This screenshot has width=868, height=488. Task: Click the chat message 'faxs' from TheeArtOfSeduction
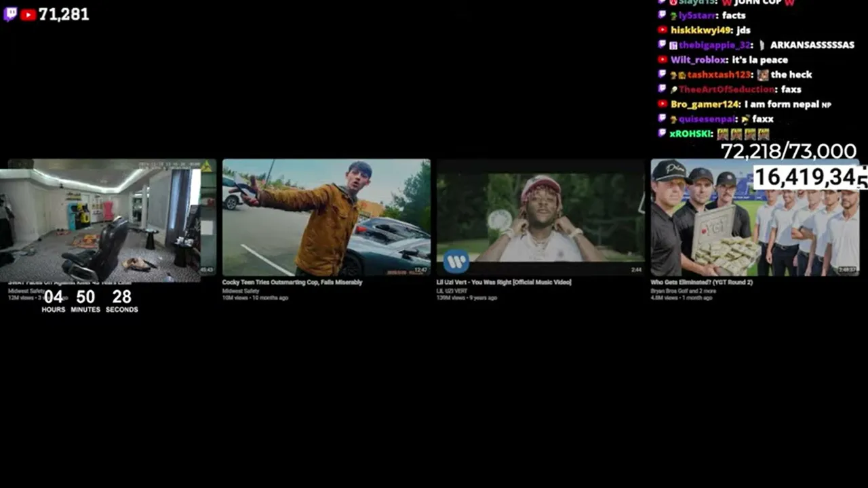click(x=791, y=89)
